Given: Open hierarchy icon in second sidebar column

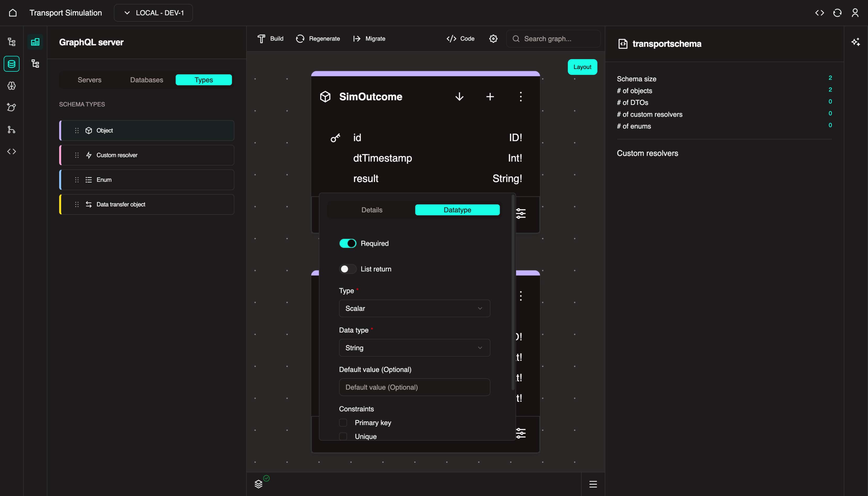Looking at the screenshot, I should click(35, 64).
